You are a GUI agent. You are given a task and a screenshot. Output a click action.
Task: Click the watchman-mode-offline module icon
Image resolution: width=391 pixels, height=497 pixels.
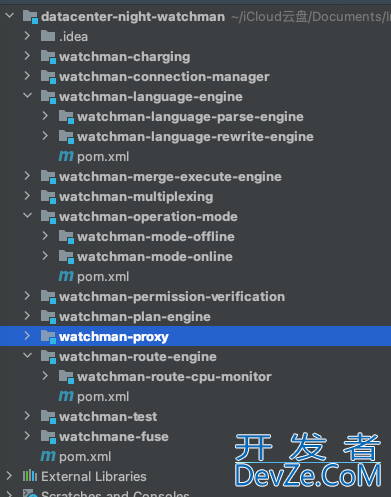(66, 237)
